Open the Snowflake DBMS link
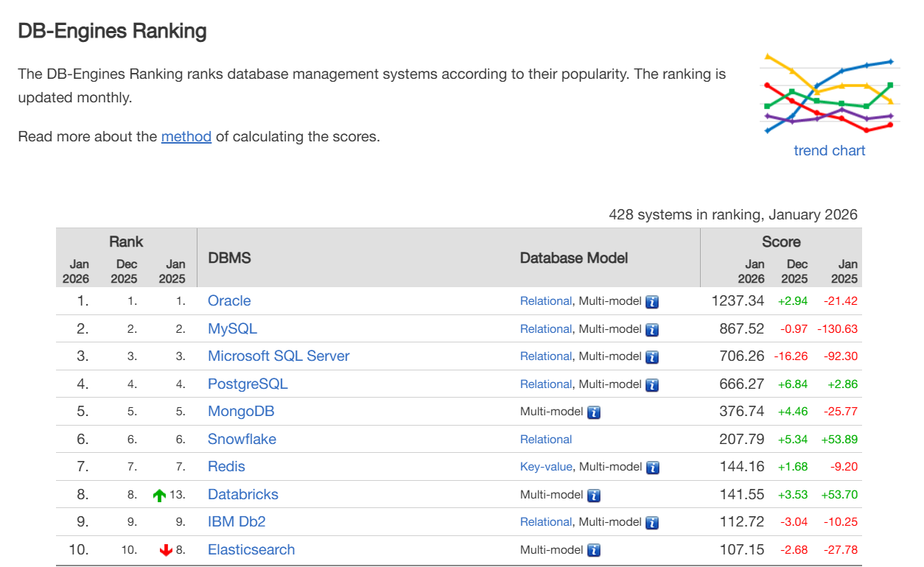Screen dimensions: 924x567 (242, 439)
